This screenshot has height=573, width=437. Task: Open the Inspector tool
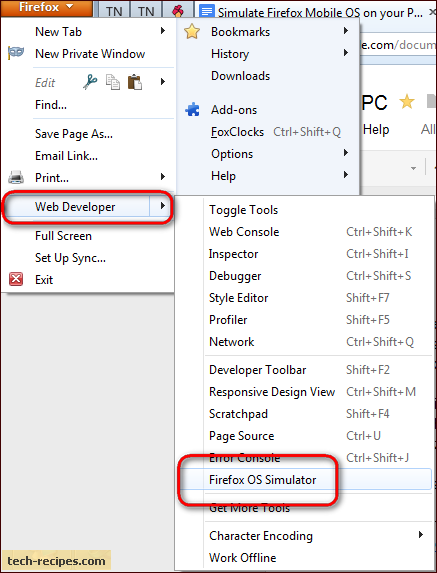tap(304, 254)
